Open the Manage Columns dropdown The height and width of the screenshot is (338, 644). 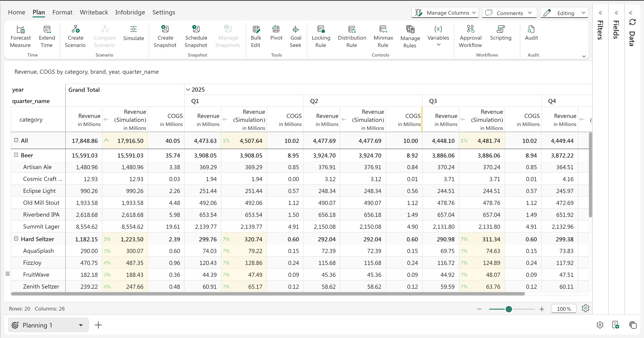coord(445,13)
